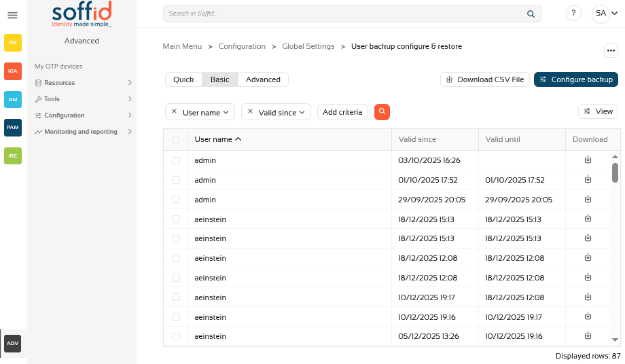
Task: Click the help question mark icon
Action: click(x=573, y=14)
